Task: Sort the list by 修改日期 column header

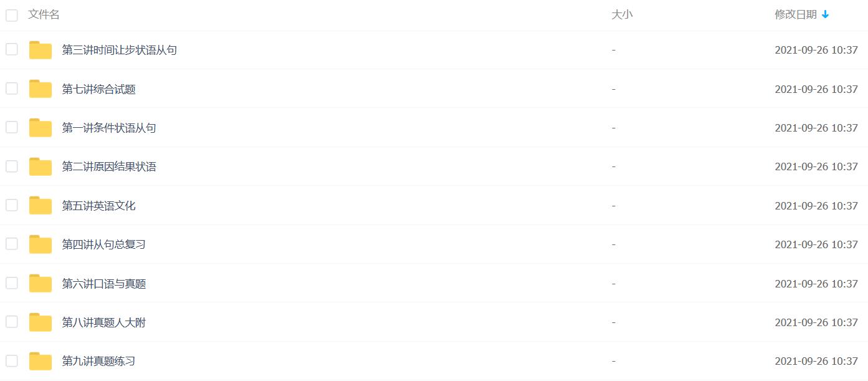Action: [796, 14]
